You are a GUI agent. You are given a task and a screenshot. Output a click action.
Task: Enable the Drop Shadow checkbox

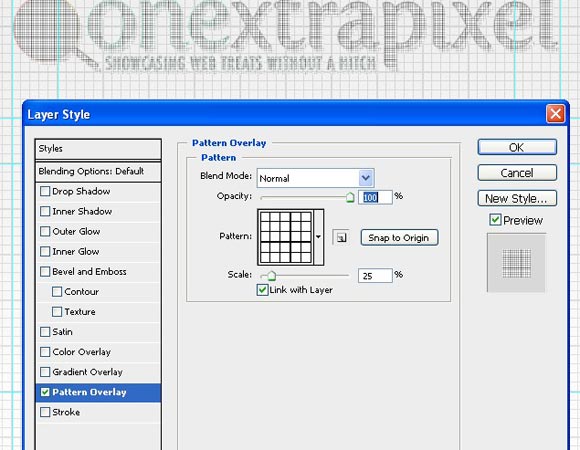45,191
